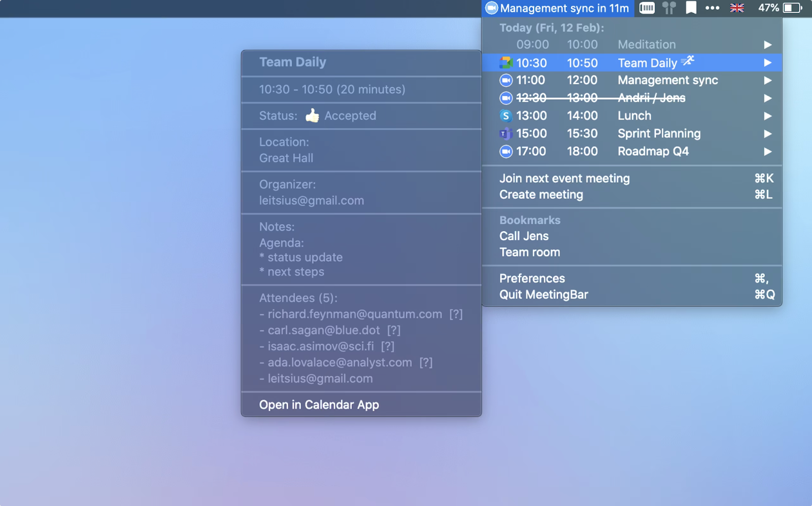Image resolution: width=812 pixels, height=506 pixels.
Task: Expand the Meditation event submenu arrow
Action: coord(768,45)
